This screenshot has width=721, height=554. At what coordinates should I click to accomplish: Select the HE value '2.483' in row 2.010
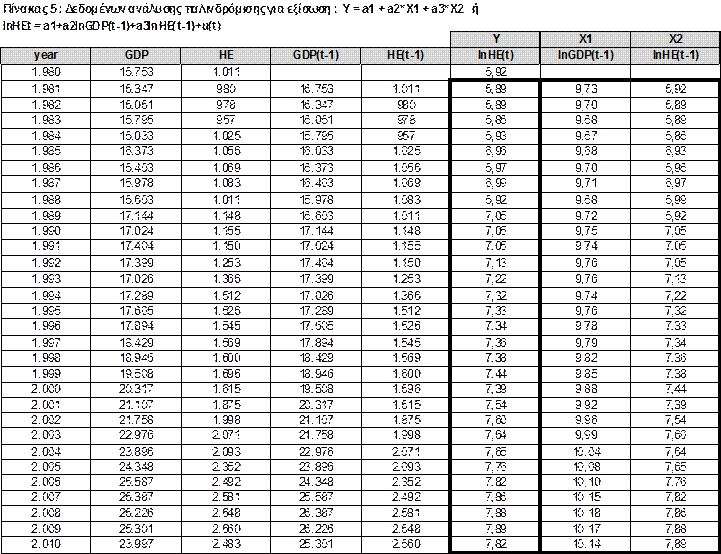[x=226, y=544]
